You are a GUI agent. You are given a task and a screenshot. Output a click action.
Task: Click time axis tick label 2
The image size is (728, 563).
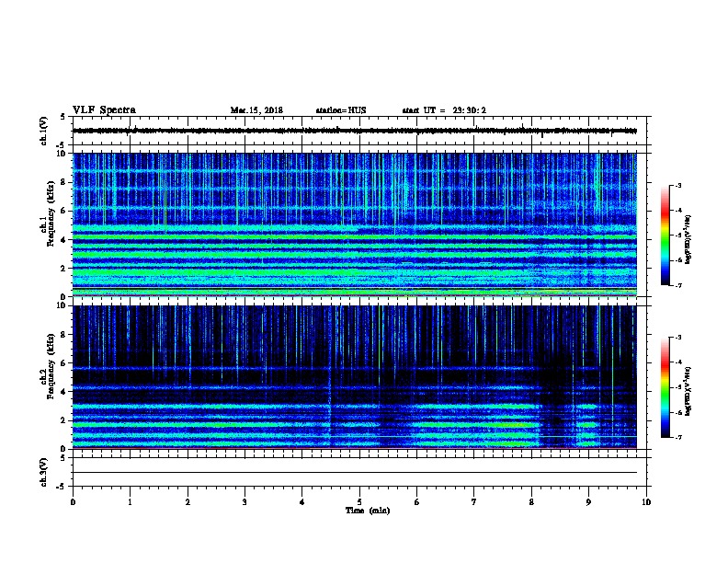pos(188,502)
